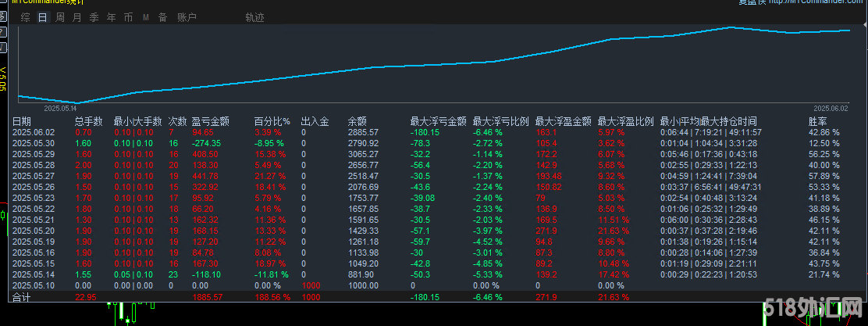Viewport: 868px width, 326px height.
Task: Click the 最大浮盈金额 column header
Action: click(563, 121)
